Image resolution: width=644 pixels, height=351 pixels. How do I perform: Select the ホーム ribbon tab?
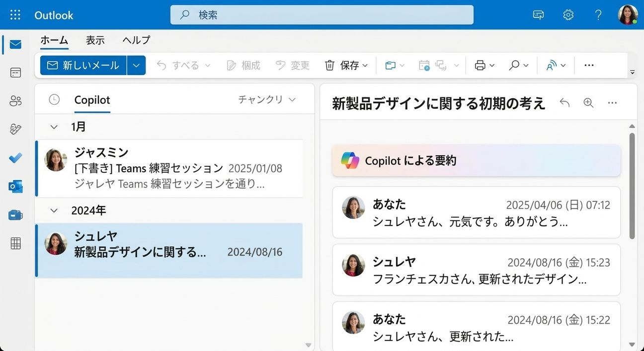[54, 40]
